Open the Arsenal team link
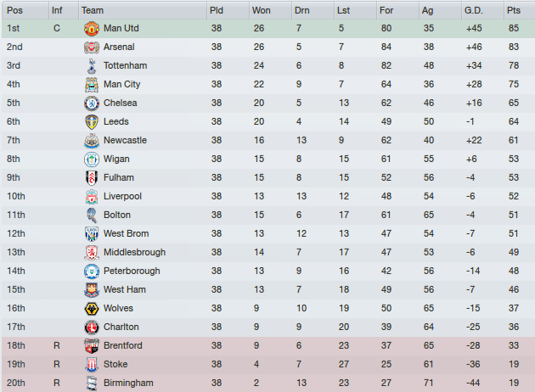Image resolution: width=535 pixels, height=392 pixels. pos(119,48)
